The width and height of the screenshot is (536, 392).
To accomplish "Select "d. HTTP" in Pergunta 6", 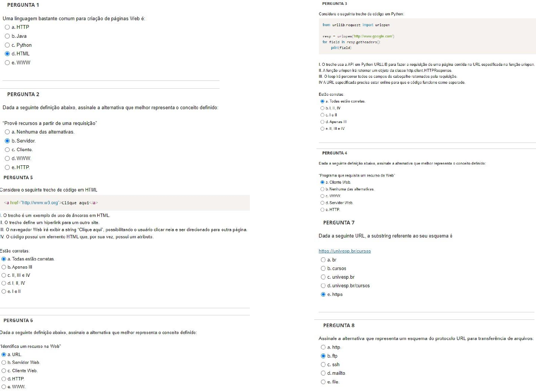I will tap(4, 379).
